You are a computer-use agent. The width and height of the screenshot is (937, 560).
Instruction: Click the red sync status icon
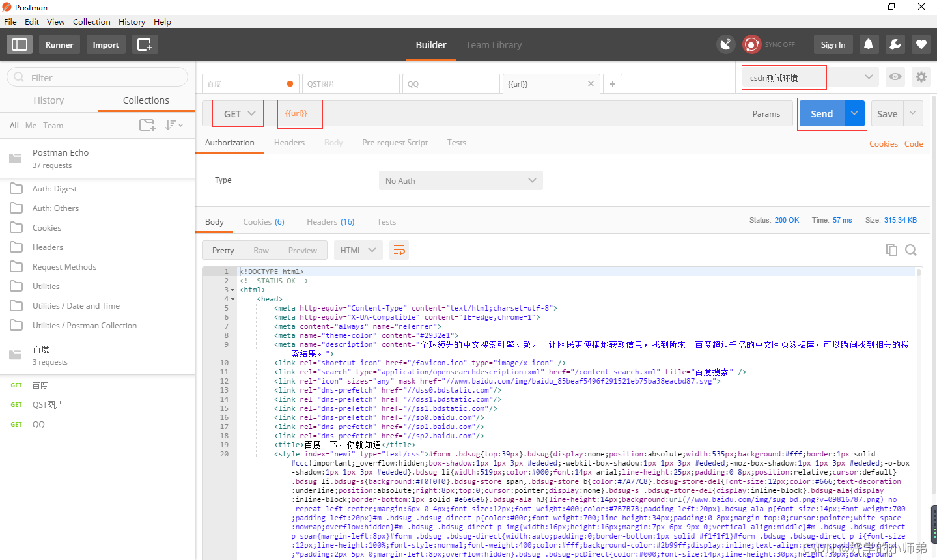pyautogui.click(x=752, y=44)
